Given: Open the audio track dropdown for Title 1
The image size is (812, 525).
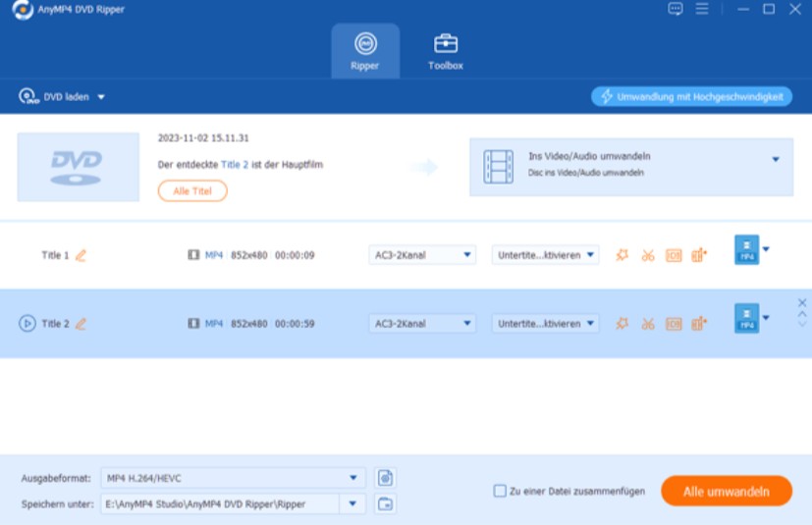Looking at the screenshot, I should click(x=422, y=255).
